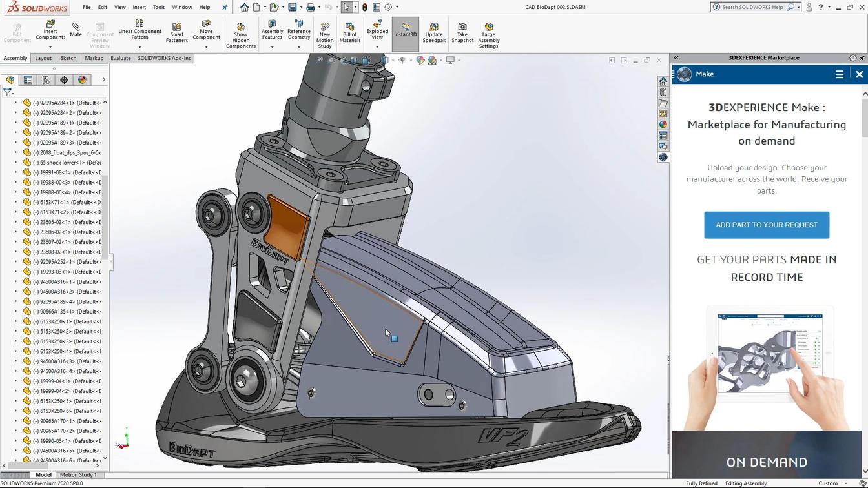The height and width of the screenshot is (488, 868).
Task: Open the Exploded View dropdown arrow
Action: [x=377, y=46]
